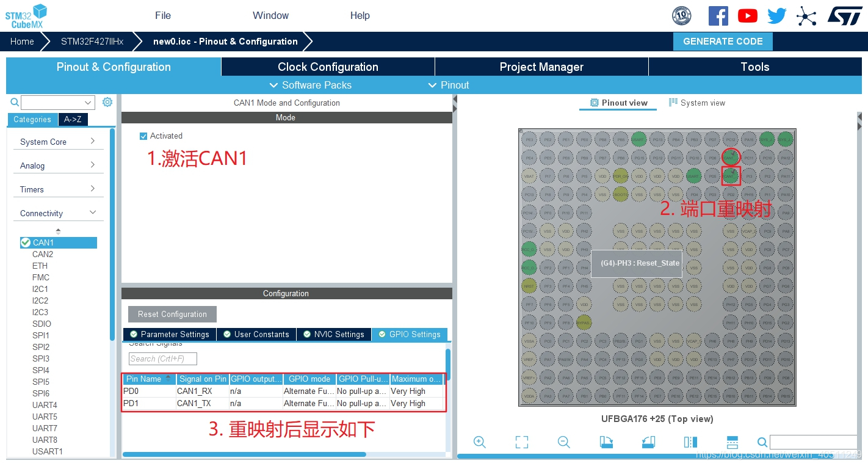This screenshot has height=466, width=868.
Task: Open the Help menu
Action: 360,16
